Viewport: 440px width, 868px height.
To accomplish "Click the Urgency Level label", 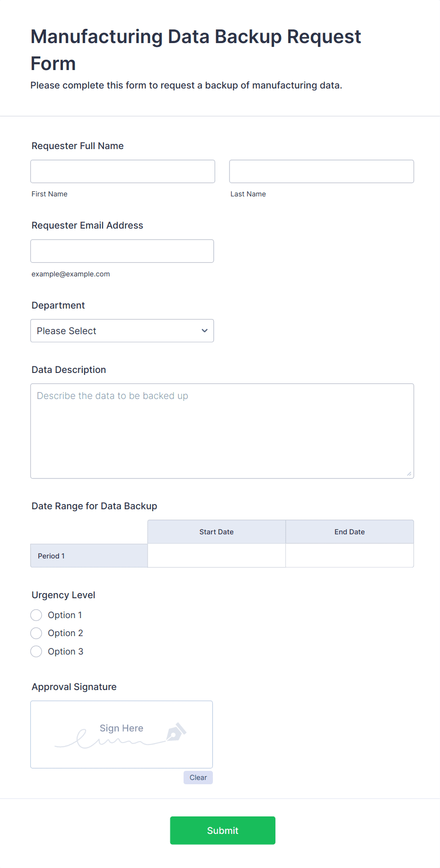I will (63, 595).
